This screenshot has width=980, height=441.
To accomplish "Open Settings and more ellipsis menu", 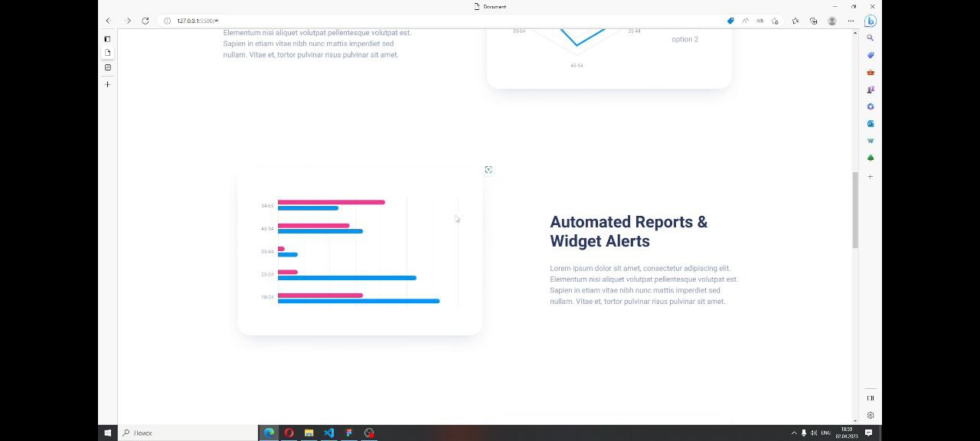I will coord(851,21).
